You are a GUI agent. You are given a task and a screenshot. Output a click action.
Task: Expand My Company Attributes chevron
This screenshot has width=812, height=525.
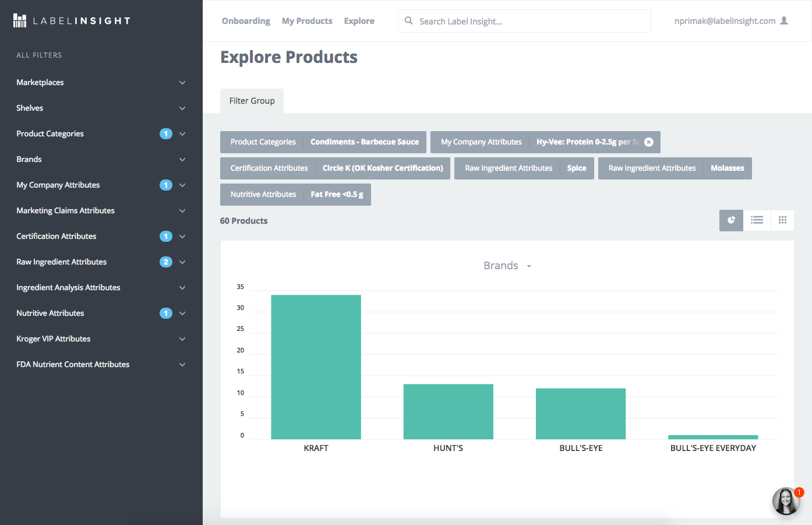click(x=182, y=185)
